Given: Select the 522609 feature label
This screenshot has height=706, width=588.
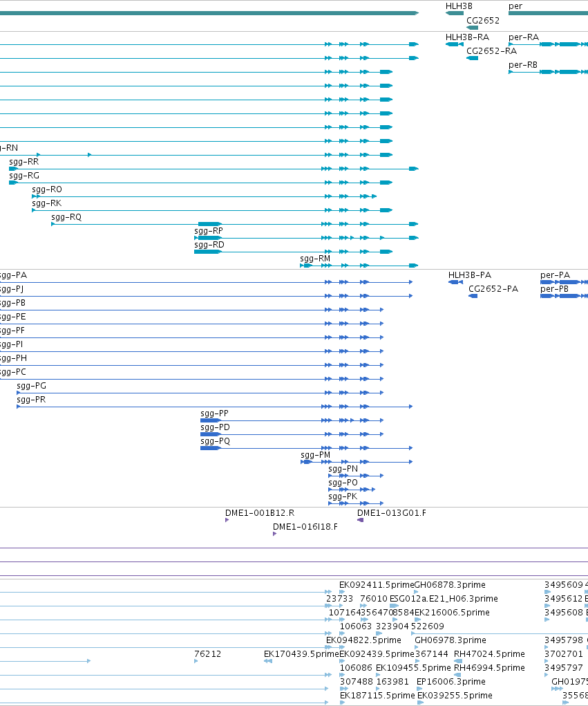Looking at the screenshot, I should click(428, 626).
